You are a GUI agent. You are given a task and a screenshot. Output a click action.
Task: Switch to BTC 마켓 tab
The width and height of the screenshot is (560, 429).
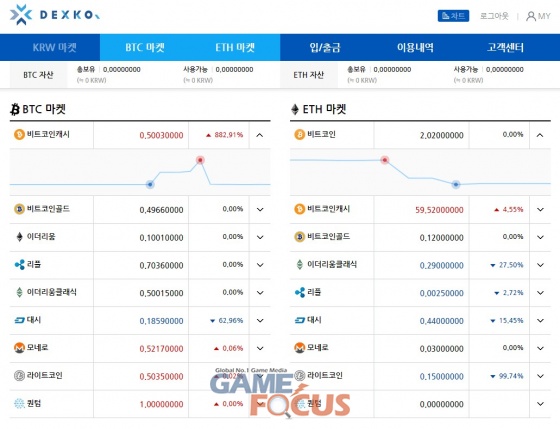coord(145,48)
